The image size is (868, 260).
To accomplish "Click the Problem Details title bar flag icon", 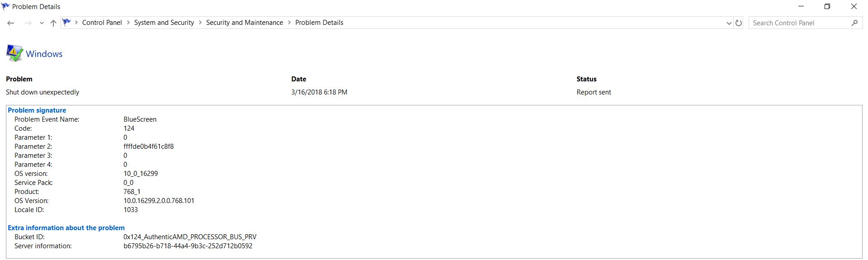I will [5, 6].
